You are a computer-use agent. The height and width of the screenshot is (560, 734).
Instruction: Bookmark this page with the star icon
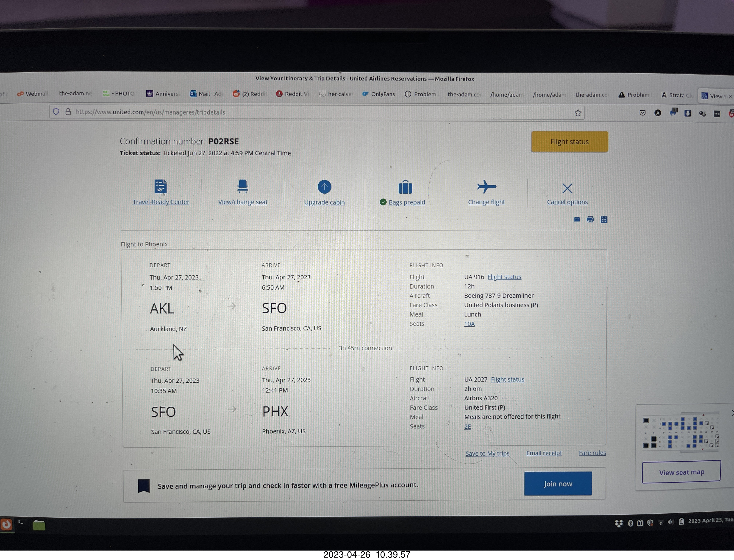[x=578, y=113]
